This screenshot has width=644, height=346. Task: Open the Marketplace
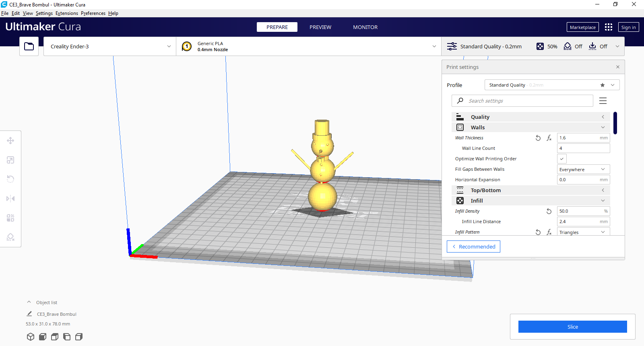coord(583,27)
